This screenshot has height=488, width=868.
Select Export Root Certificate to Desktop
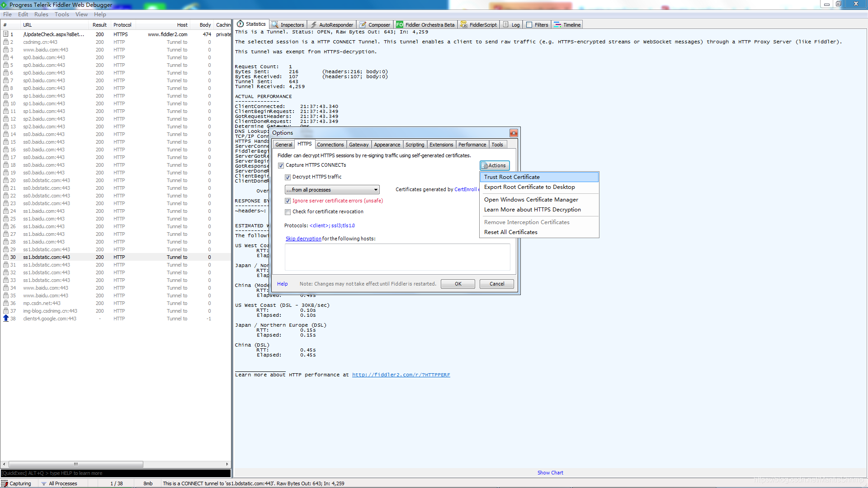(539, 187)
